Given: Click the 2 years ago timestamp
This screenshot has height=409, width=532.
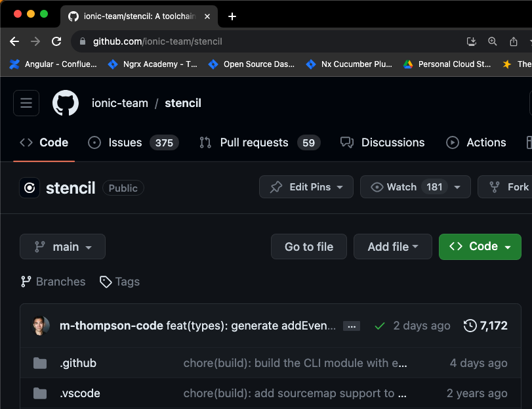Looking at the screenshot, I should [477, 393].
